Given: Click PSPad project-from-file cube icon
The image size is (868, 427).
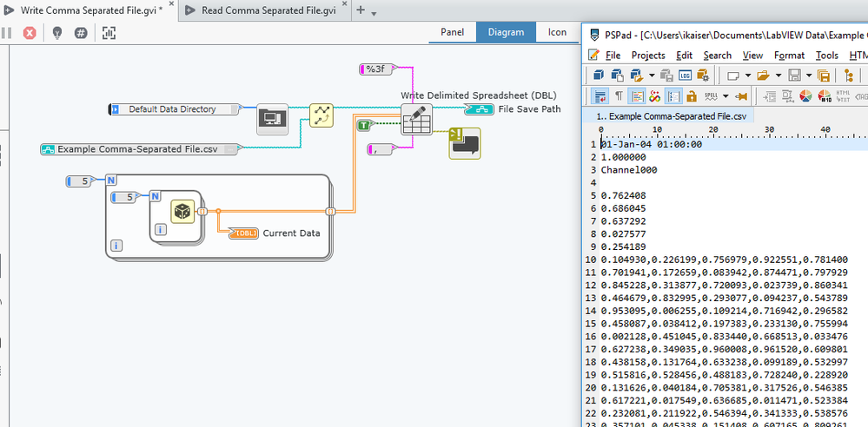Looking at the screenshot, I should (618, 75).
